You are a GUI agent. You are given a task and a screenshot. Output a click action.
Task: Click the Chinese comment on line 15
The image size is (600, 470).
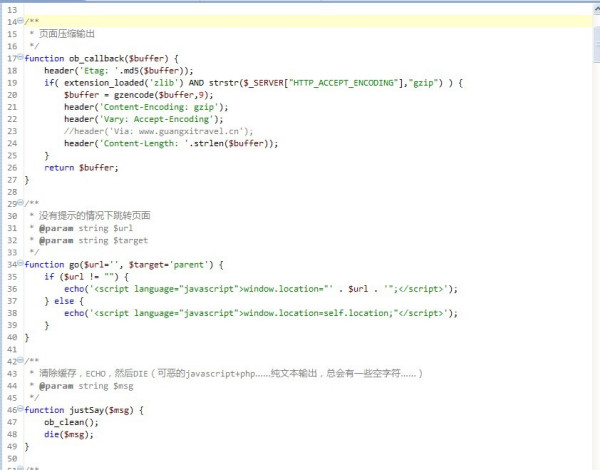[67, 34]
